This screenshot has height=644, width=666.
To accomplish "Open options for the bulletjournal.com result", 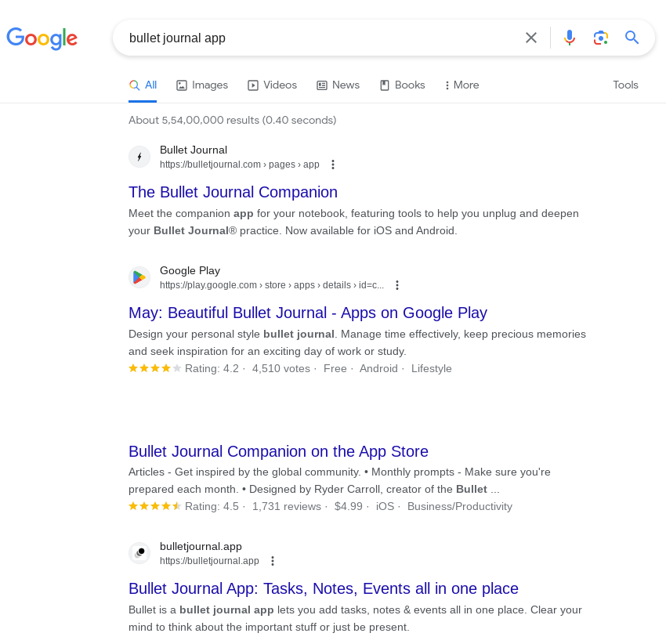I will (333, 165).
